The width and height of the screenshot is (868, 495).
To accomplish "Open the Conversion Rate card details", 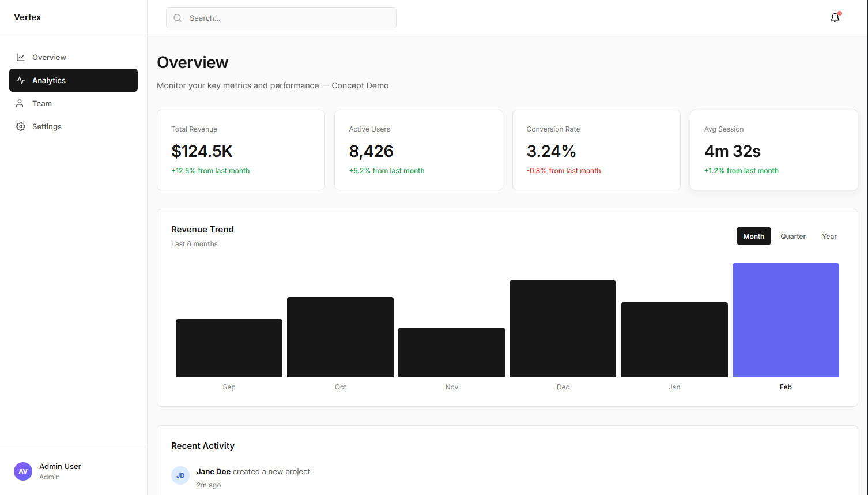I will [596, 150].
